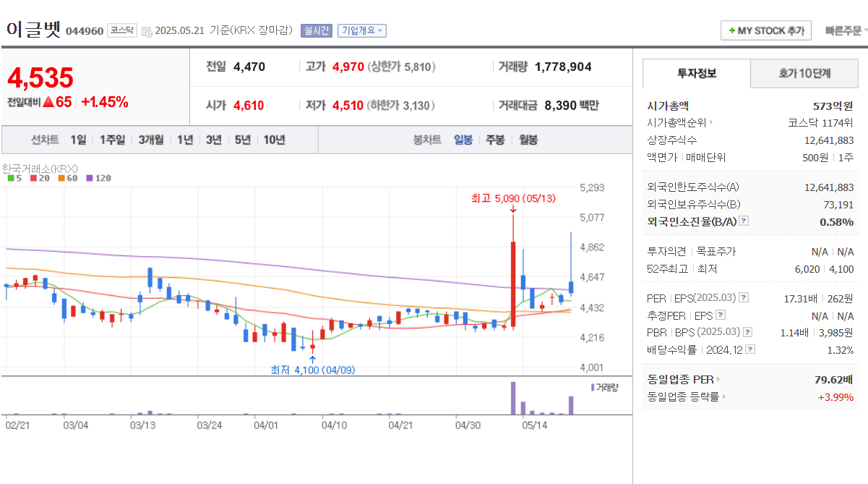Click the orange 60-day moving average legend
This screenshot has width=868, height=484.
pos(67,177)
